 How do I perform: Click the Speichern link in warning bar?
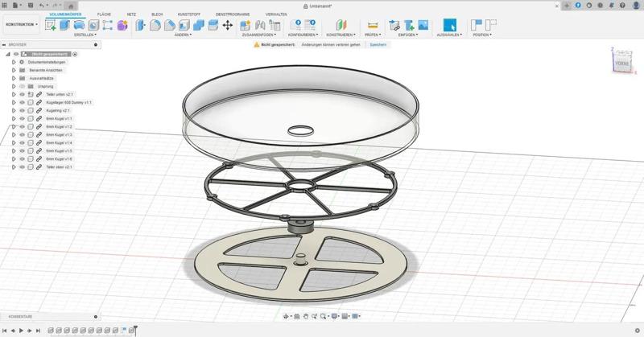(378, 45)
